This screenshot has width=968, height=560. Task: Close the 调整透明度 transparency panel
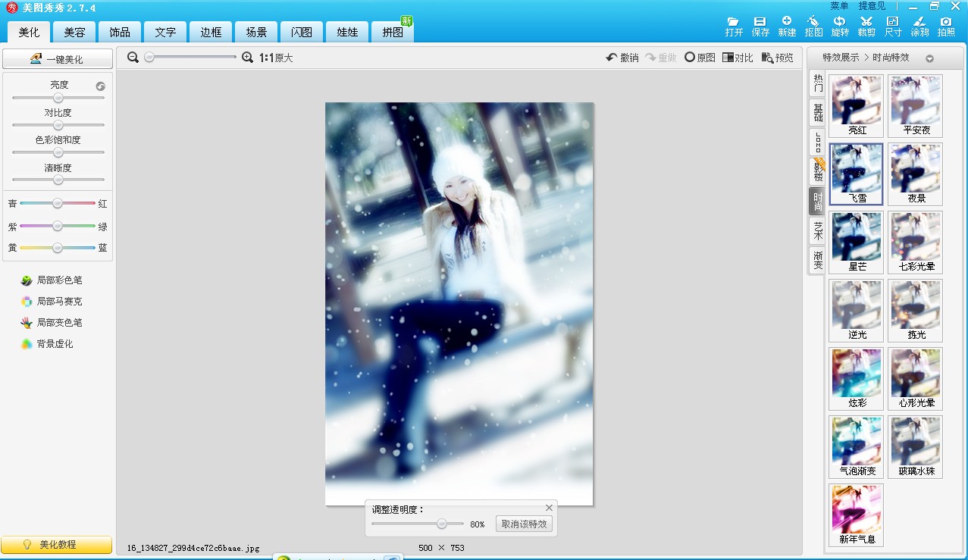[x=549, y=508]
